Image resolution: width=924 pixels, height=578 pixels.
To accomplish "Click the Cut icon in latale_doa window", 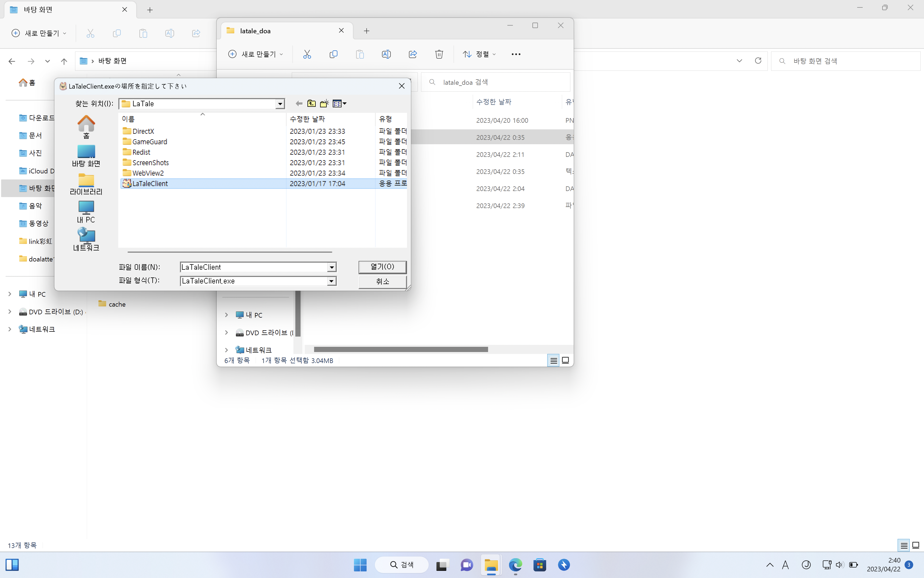I will [x=307, y=54].
